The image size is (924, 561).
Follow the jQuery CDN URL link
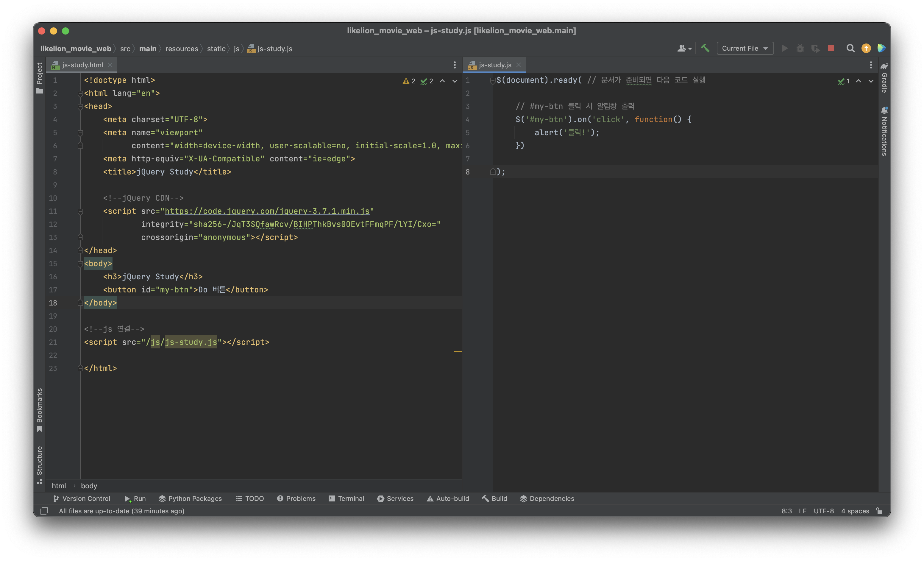pyautogui.click(x=267, y=211)
